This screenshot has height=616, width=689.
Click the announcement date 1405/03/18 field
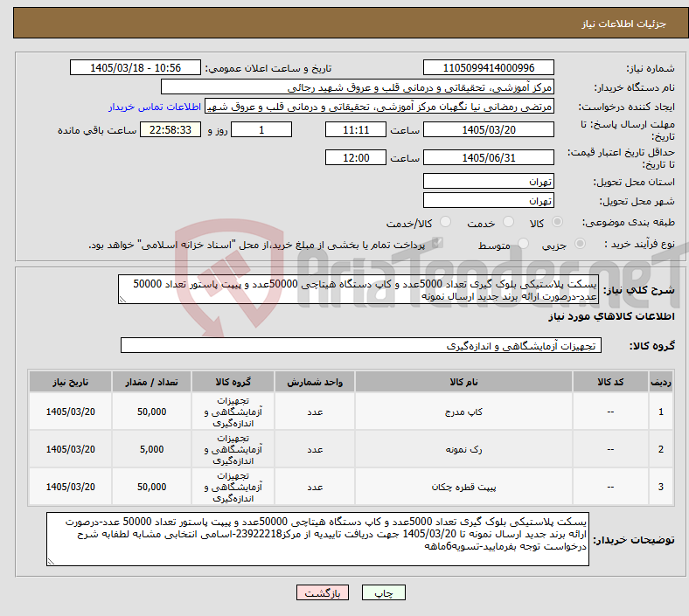click(136, 67)
